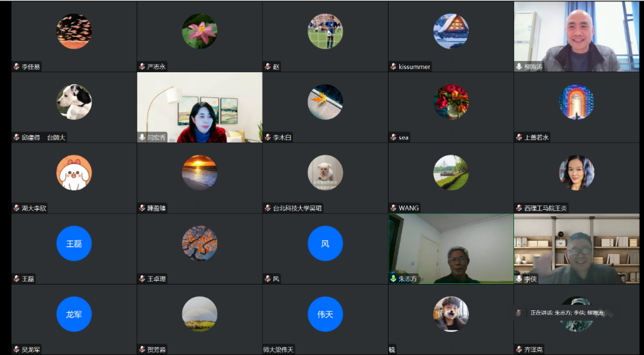Viewport: 644px width, 355px height.
Task: Click the blue 伟天 avatar circle
Action: pyautogui.click(x=325, y=314)
